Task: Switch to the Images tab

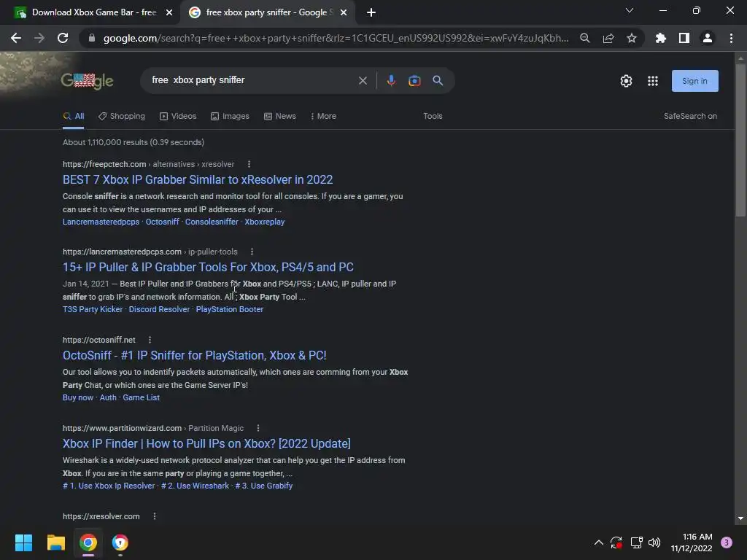Action: tap(230, 116)
